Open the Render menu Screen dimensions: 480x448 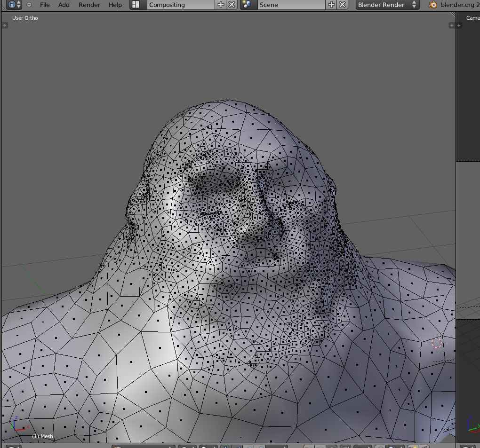coord(89,5)
